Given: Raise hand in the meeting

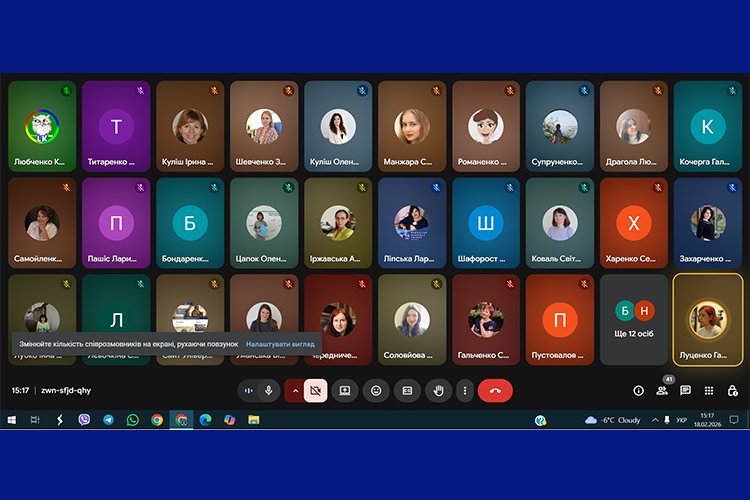Looking at the screenshot, I should [x=436, y=390].
